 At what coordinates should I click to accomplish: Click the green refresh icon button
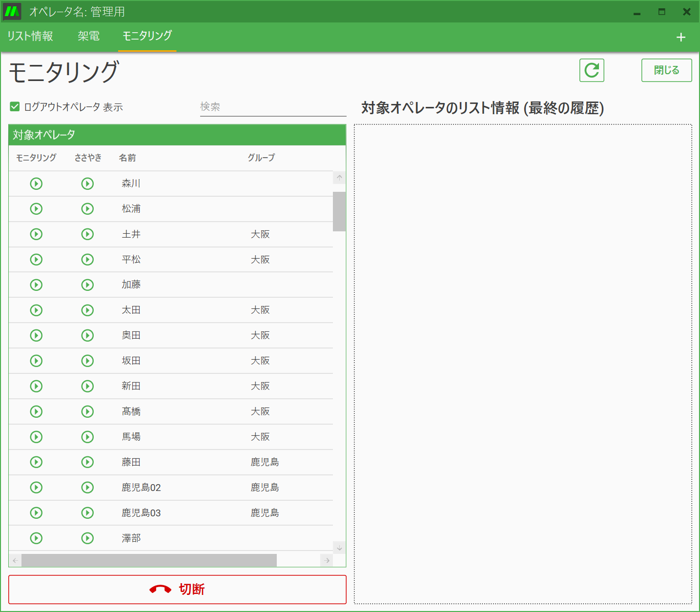592,70
